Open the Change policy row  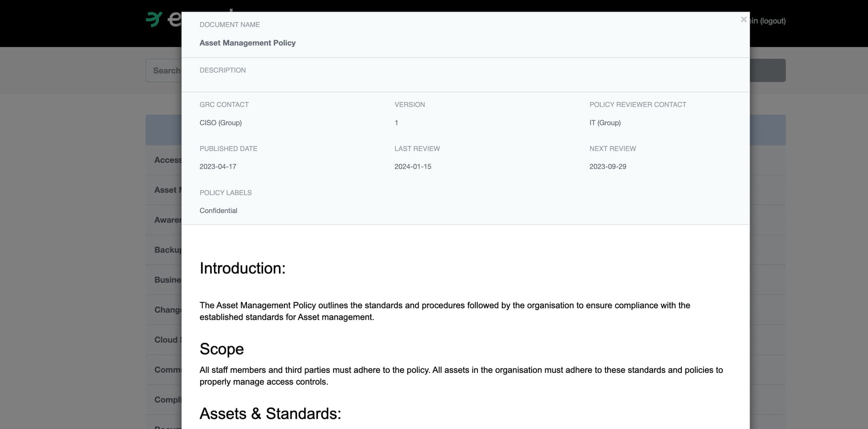pos(164,310)
